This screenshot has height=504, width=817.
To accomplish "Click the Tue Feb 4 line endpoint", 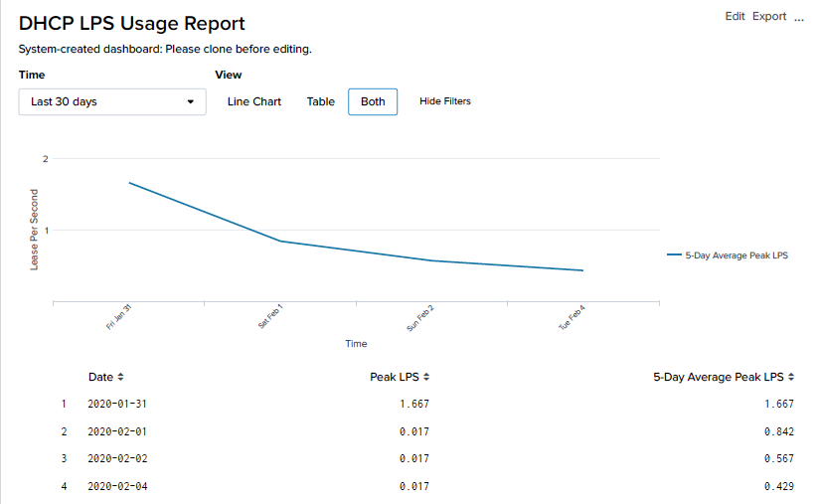I will [582, 270].
